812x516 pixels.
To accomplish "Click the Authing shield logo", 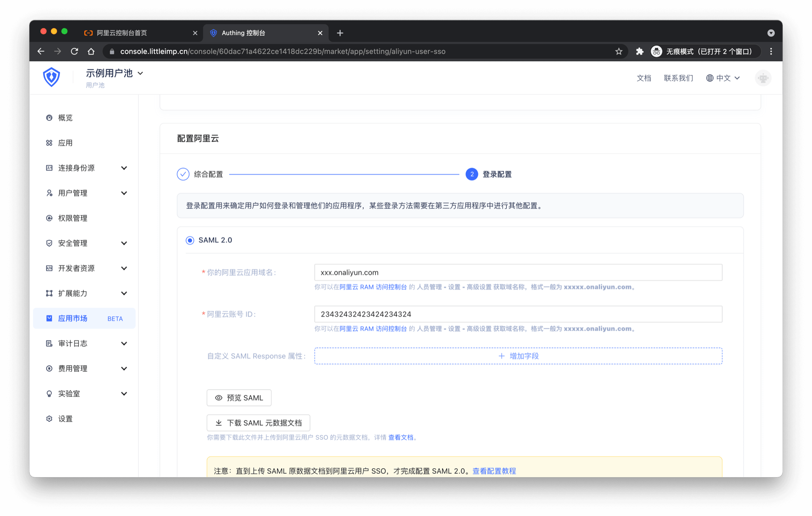I will pyautogui.click(x=51, y=77).
